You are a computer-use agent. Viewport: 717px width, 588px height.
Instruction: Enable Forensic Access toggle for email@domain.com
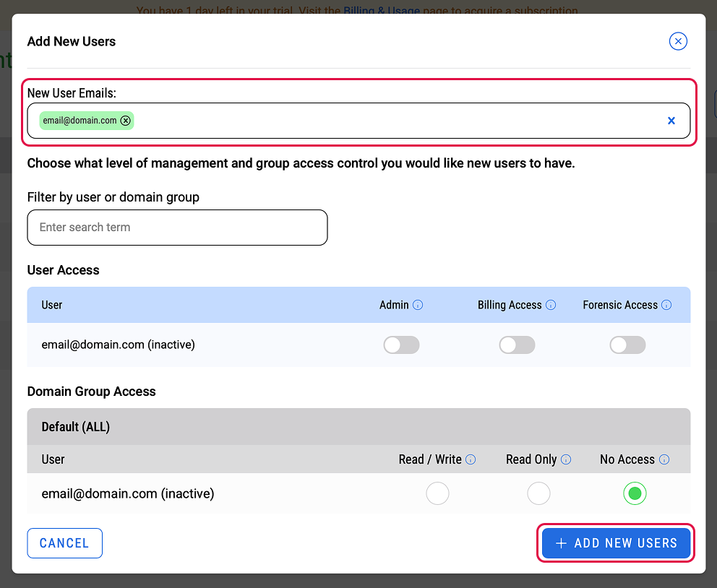click(x=627, y=345)
